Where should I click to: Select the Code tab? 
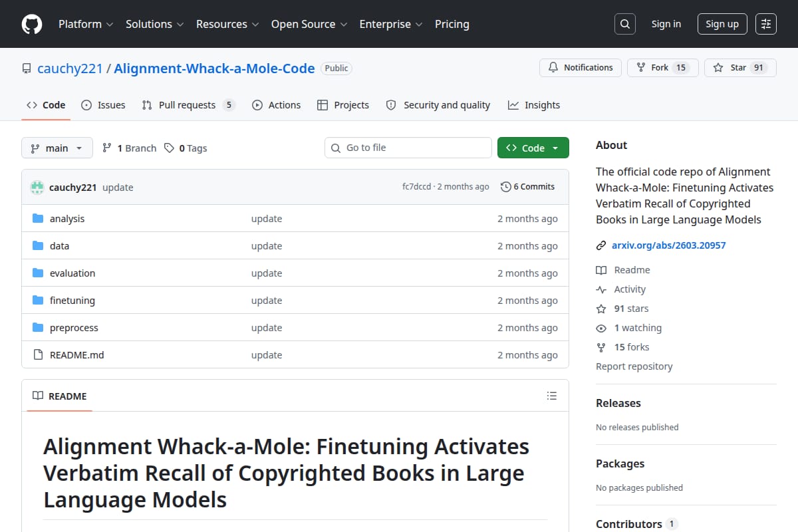(x=46, y=105)
